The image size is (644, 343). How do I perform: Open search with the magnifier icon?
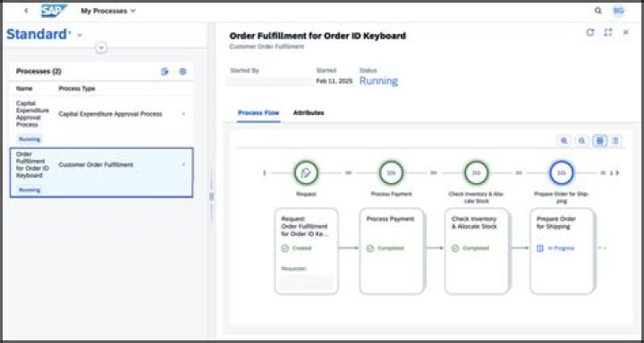(598, 11)
